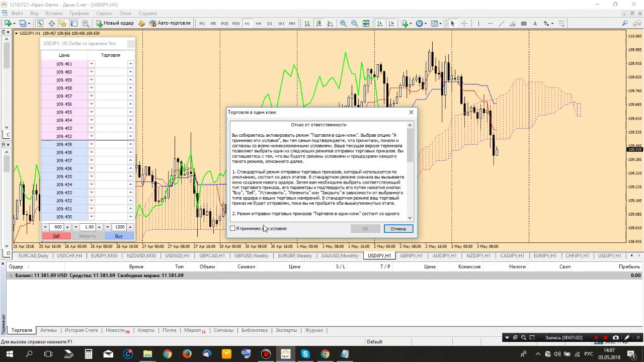Tile chart windows icon

pyautogui.click(x=366, y=23)
